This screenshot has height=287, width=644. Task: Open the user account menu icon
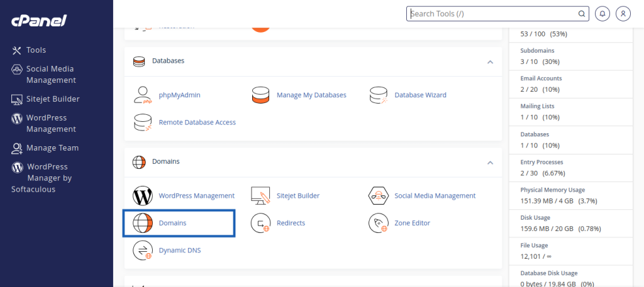(x=623, y=14)
